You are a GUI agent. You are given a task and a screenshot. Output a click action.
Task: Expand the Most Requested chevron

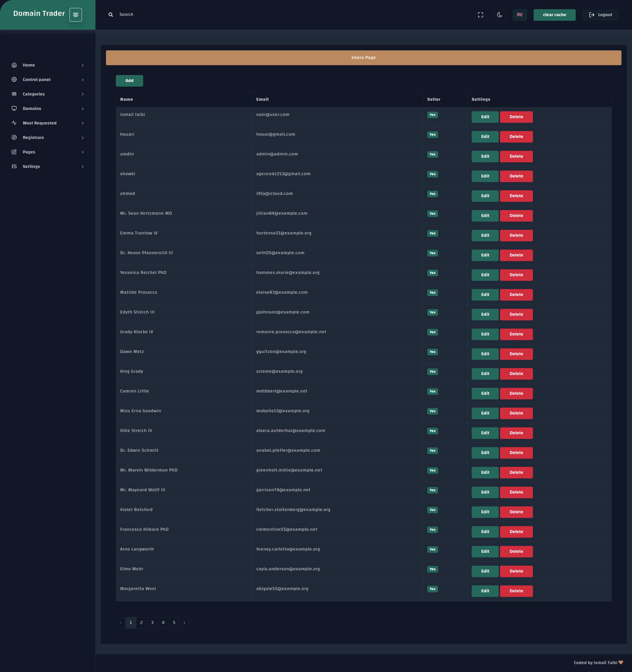(x=83, y=123)
